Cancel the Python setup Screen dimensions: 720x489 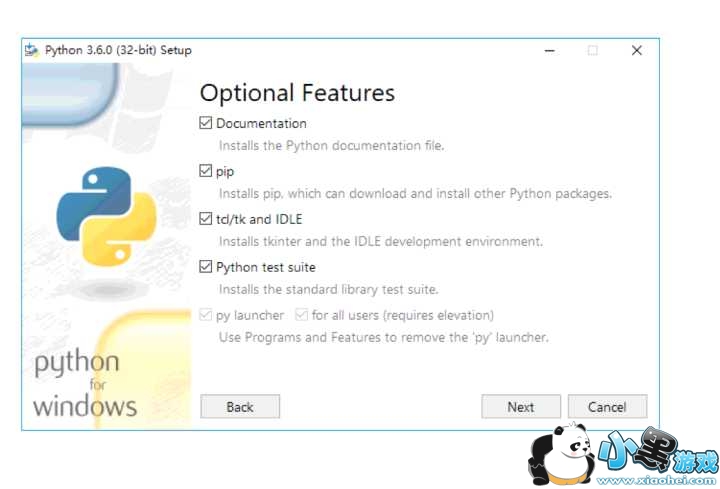pyautogui.click(x=607, y=407)
